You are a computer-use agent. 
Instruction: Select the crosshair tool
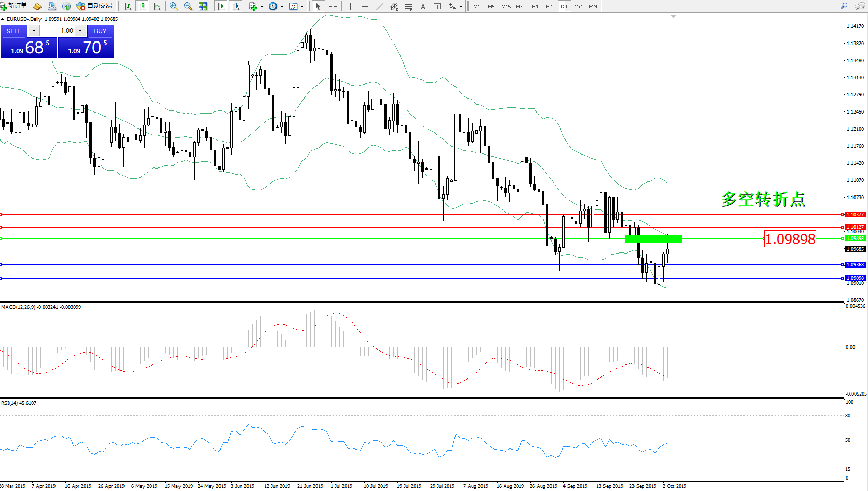tap(333, 6)
